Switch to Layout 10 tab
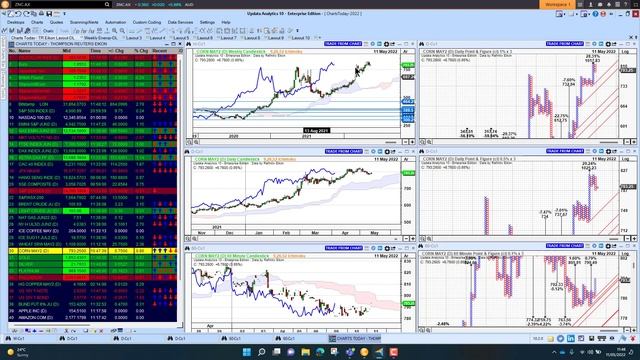The height and width of the screenshot is (360, 640). [x=300, y=38]
